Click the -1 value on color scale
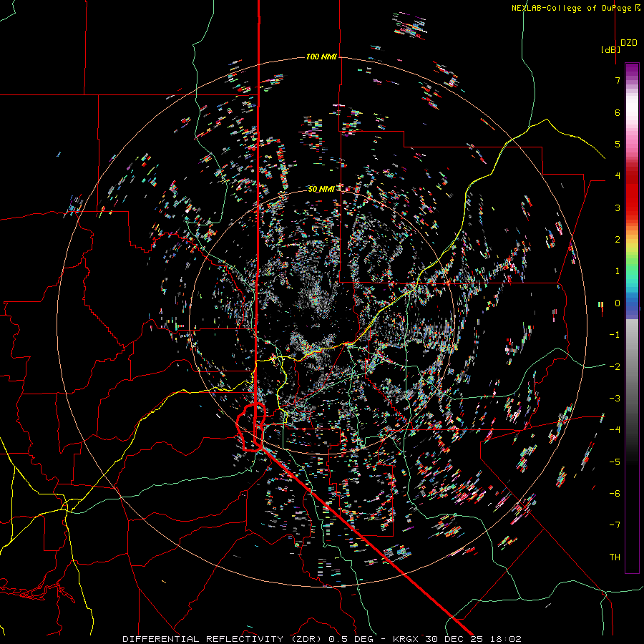This screenshot has width=644, height=644. click(x=615, y=335)
